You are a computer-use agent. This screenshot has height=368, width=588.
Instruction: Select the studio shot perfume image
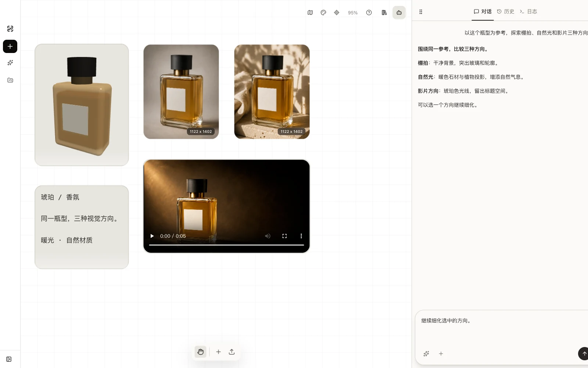[x=181, y=92]
